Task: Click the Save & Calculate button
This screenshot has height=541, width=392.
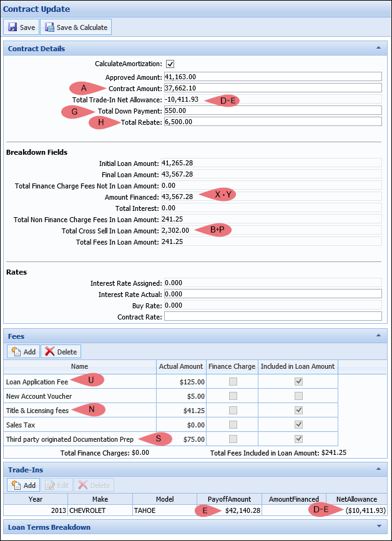Action: point(76,27)
